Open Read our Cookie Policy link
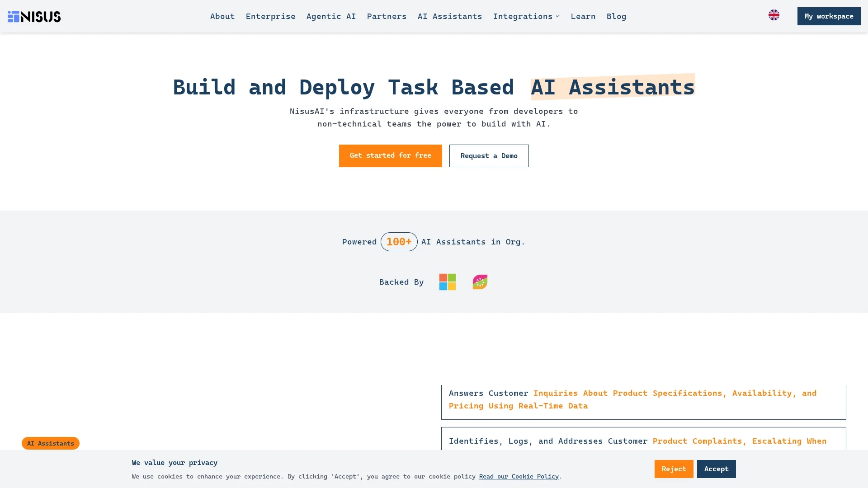868x488 pixels. (519, 476)
